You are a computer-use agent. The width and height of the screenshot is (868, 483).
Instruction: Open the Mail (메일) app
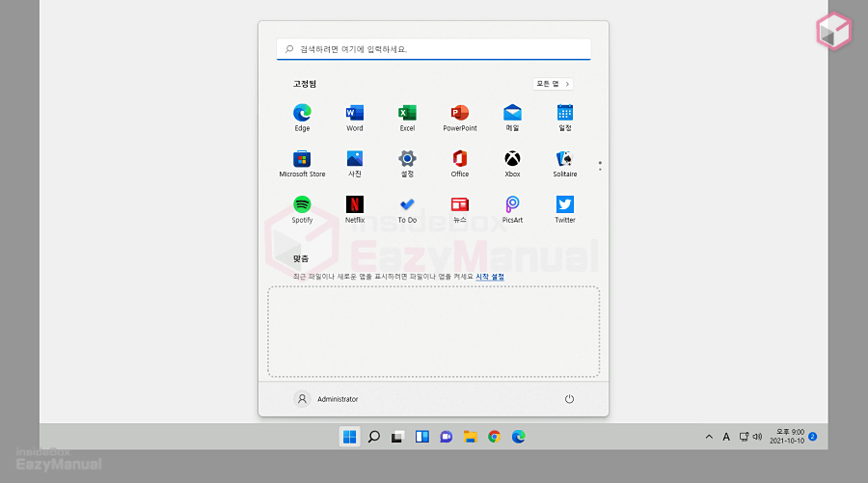click(512, 118)
